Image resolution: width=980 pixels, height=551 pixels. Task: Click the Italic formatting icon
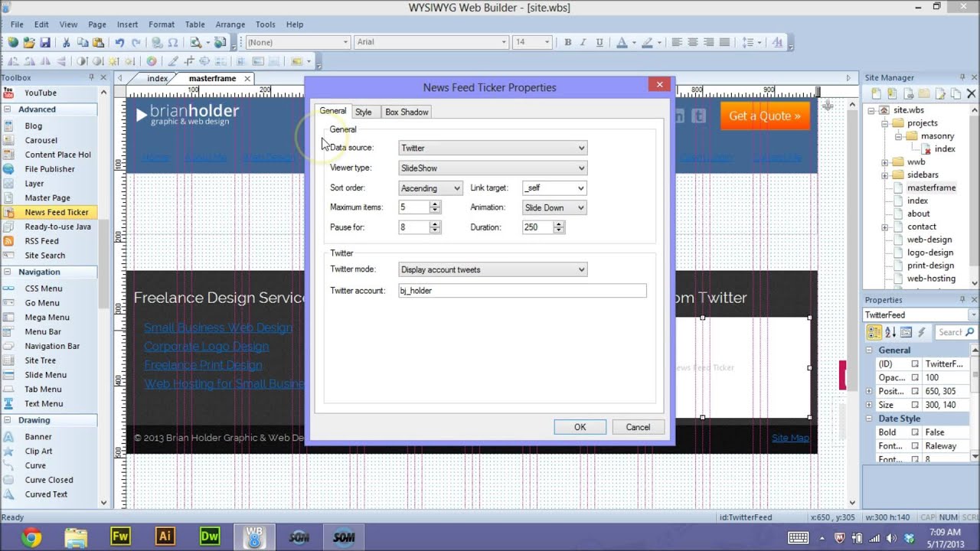coord(583,43)
